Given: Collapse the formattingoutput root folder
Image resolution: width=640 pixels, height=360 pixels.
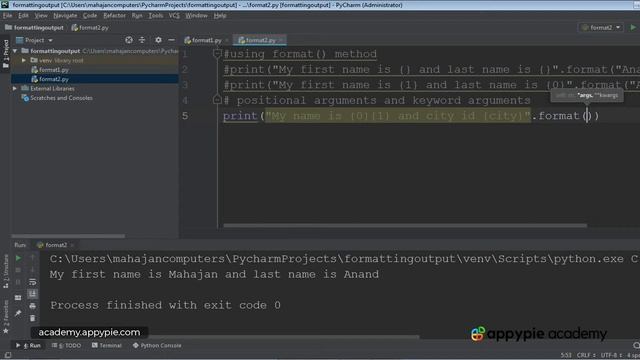Looking at the screenshot, I should [16, 51].
